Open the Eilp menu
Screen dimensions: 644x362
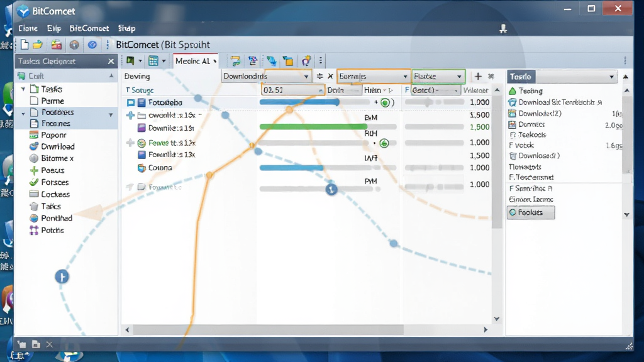pos(54,28)
